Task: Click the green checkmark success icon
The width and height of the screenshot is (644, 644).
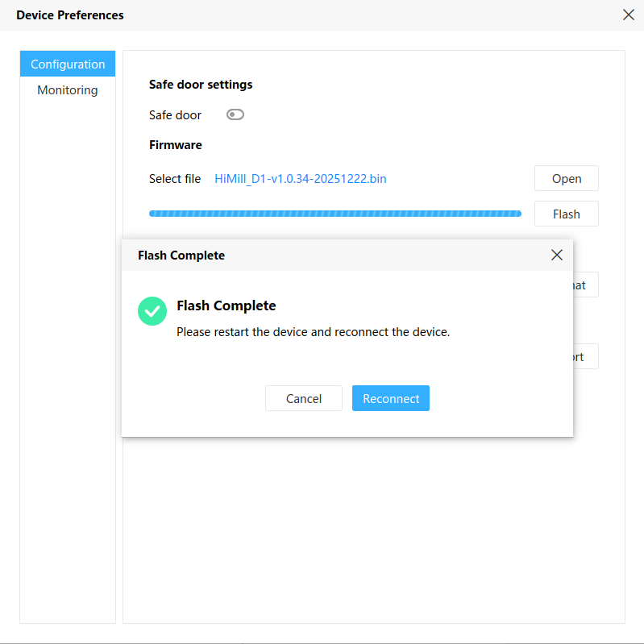Action: tap(152, 311)
